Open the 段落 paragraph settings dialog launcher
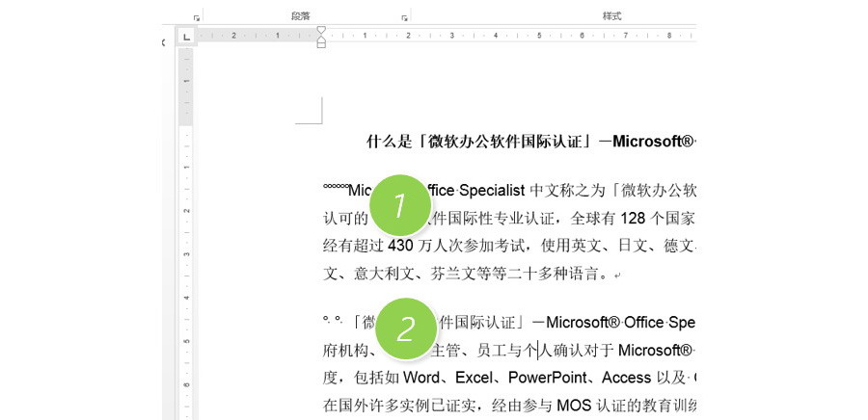Screen dimensions: 868x420 click(405, 17)
